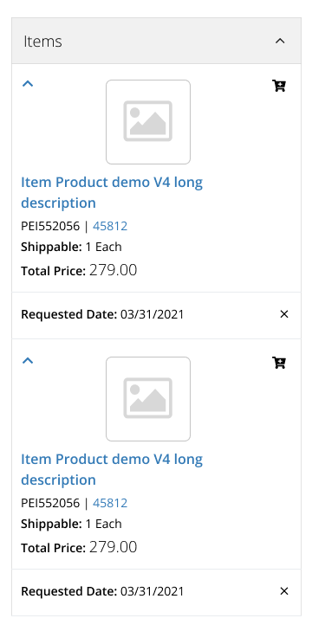Collapse the first item's details chevron

[x=28, y=84]
